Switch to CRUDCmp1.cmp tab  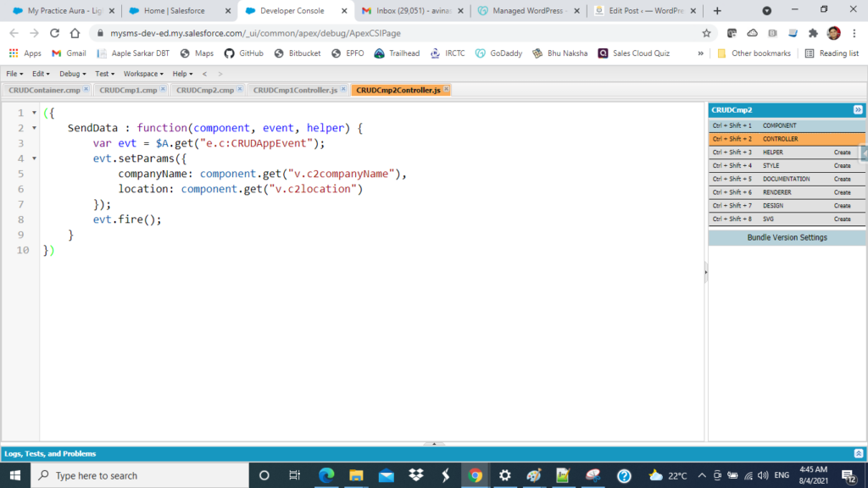tap(128, 90)
